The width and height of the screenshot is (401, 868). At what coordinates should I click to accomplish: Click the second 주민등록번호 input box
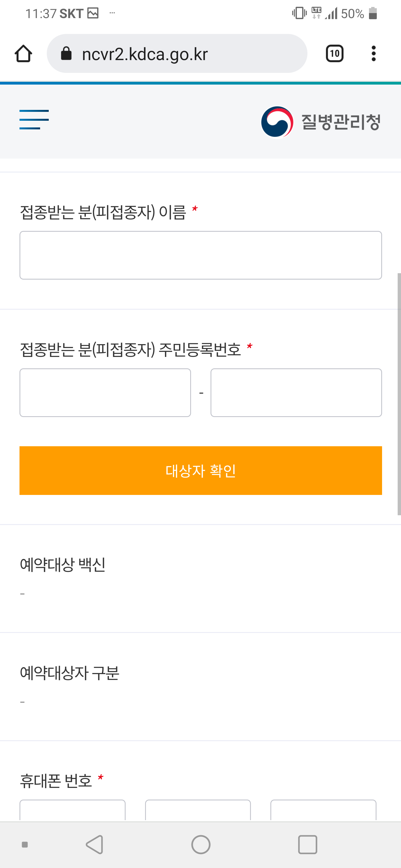click(296, 393)
